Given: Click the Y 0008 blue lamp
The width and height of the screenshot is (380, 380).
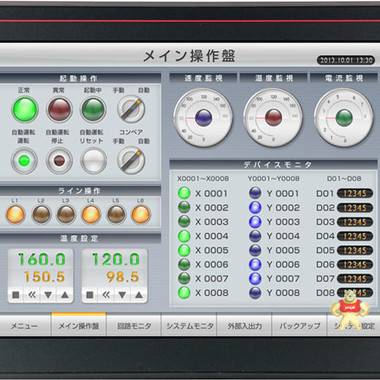Looking at the screenshot, I should tap(255, 293).
